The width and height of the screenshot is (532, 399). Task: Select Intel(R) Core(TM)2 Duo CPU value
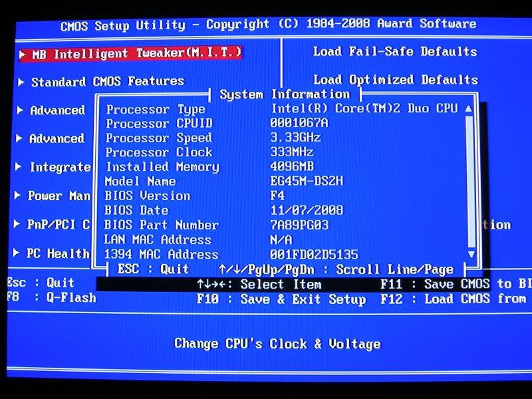pos(364,108)
